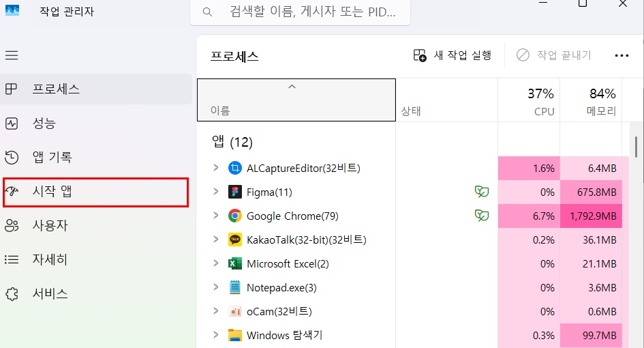This screenshot has height=348, width=644.
Task: Click the process search input field
Action: coord(301,12)
